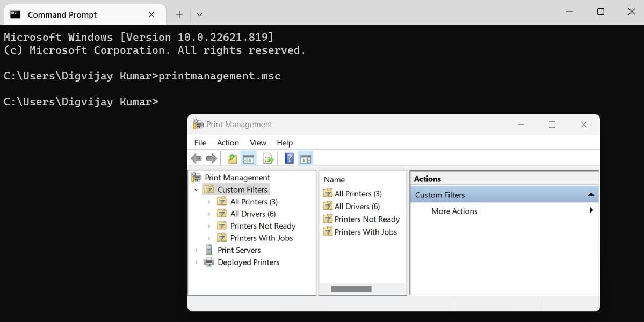Click All Drivers (6) icon in Name list
This screenshot has width=644, height=322.
328,206
